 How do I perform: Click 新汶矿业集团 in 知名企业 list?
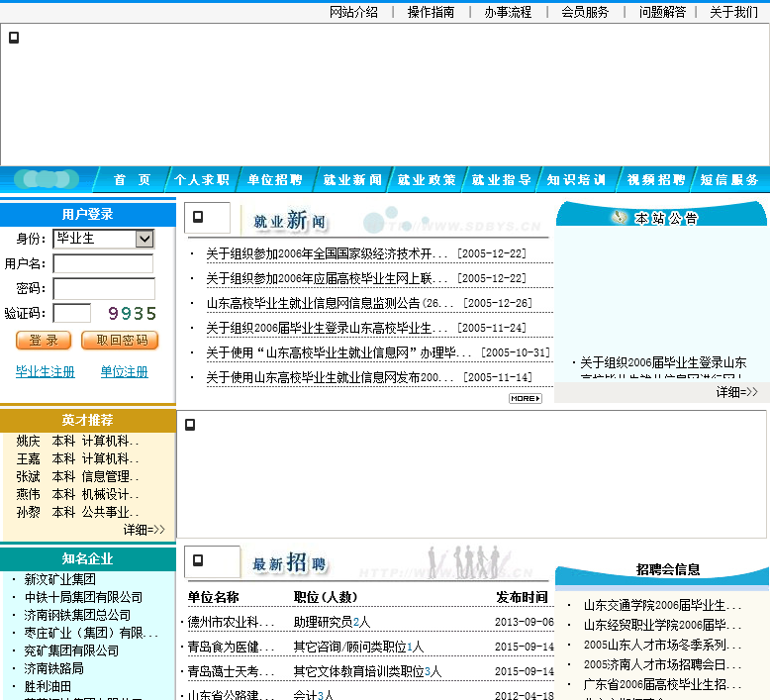pos(60,579)
